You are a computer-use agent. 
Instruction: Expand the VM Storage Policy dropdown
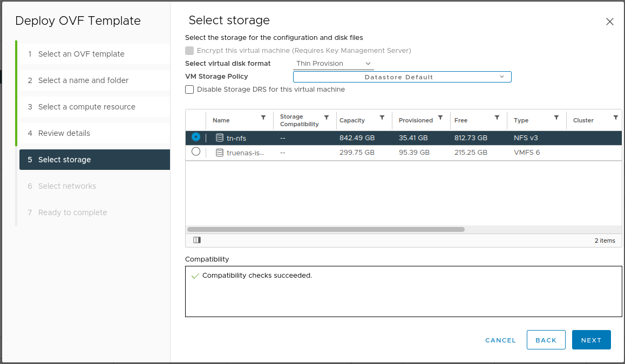click(x=402, y=77)
